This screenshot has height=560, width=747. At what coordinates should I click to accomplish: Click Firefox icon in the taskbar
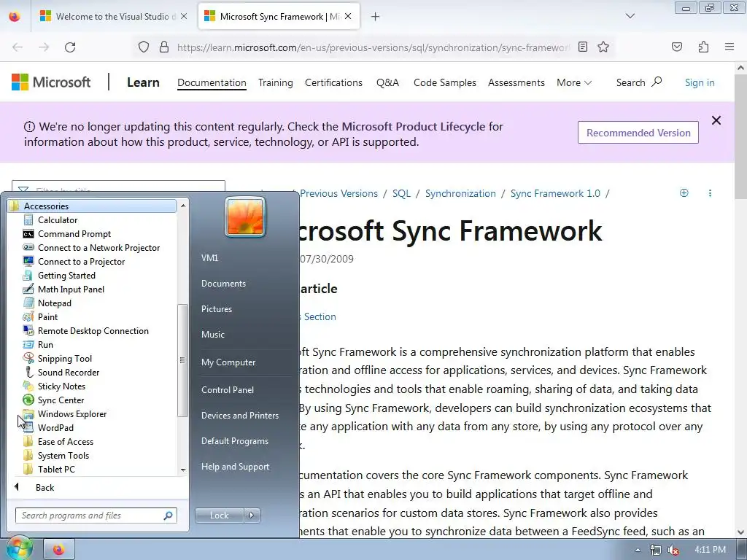[58, 550]
